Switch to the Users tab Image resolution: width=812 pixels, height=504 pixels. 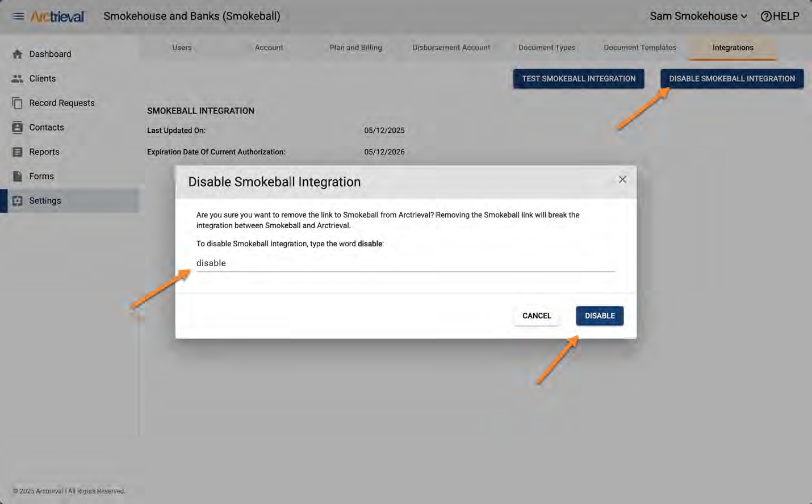[x=182, y=48]
